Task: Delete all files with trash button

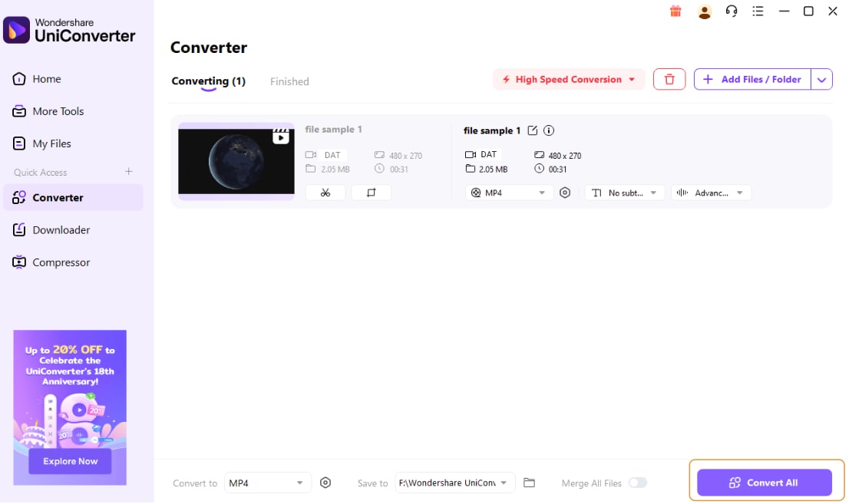Action: [669, 79]
